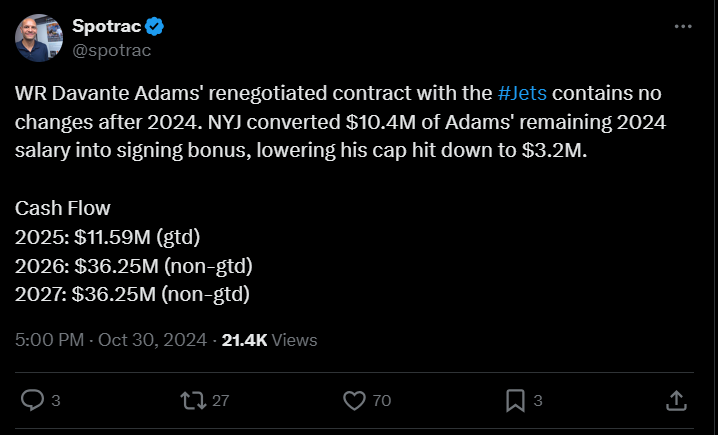Image resolution: width=718 pixels, height=435 pixels.
Task: Open the more options ellipsis menu
Action: 683,28
